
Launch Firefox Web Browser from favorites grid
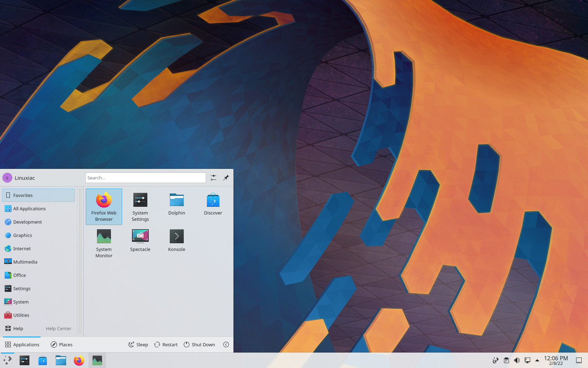coord(104,207)
